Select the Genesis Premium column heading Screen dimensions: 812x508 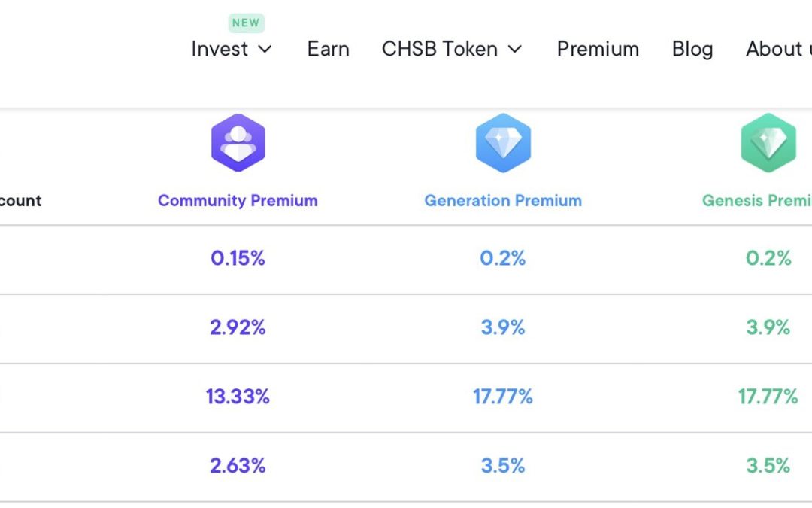tap(757, 201)
